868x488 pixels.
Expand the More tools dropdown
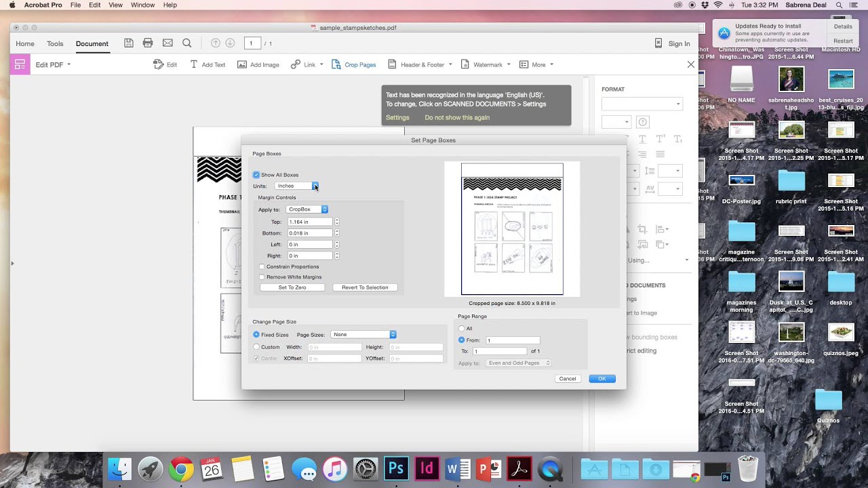point(551,64)
